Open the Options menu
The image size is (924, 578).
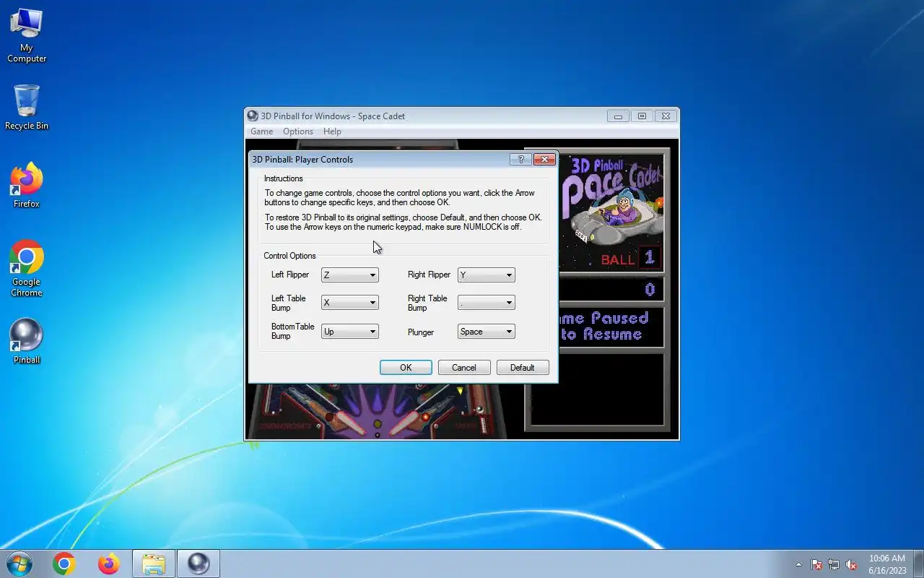point(298,131)
